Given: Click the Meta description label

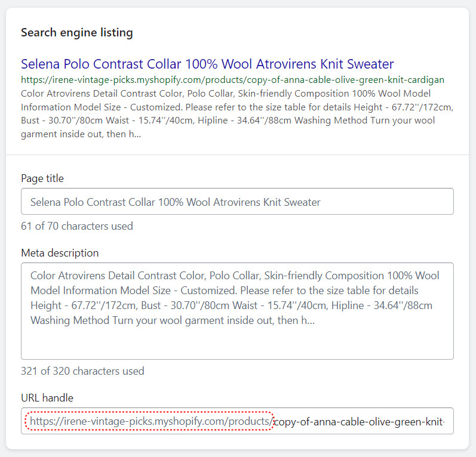Looking at the screenshot, I should pyautogui.click(x=60, y=252).
